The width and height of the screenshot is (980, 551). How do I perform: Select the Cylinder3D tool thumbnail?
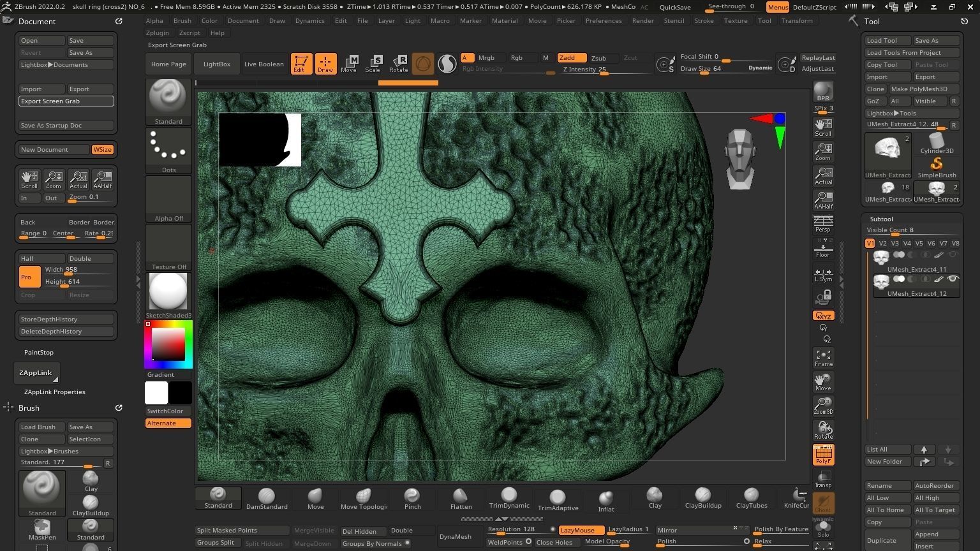coord(937,143)
